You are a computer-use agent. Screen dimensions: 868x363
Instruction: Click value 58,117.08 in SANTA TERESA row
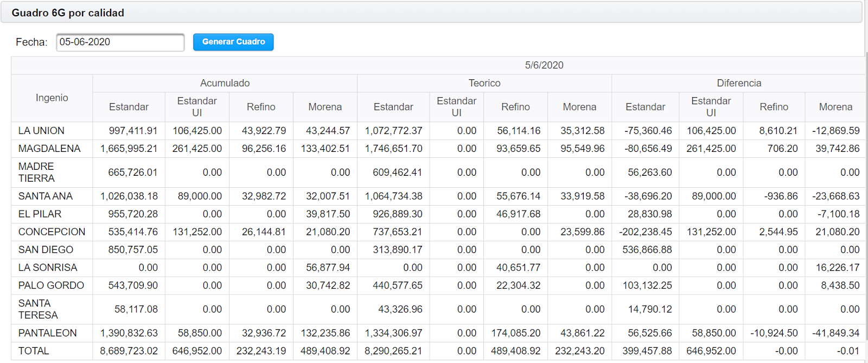(136, 309)
